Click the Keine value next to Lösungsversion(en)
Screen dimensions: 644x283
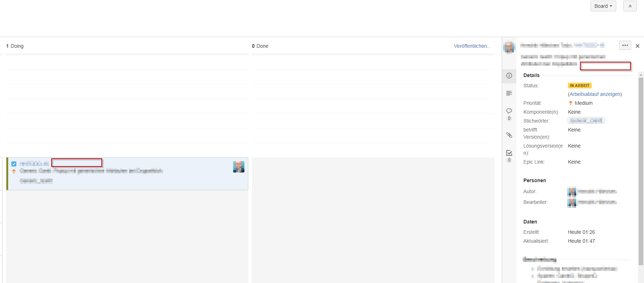(574, 146)
